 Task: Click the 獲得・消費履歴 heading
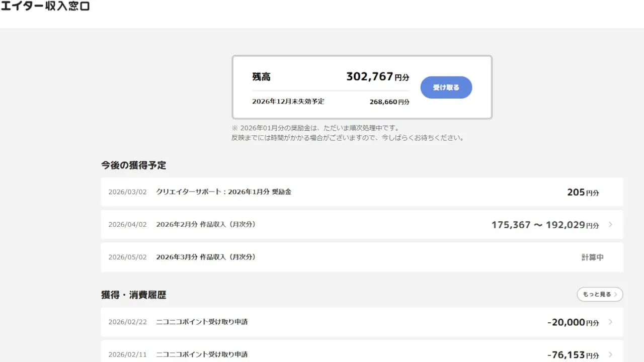pyautogui.click(x=133, y=295)
